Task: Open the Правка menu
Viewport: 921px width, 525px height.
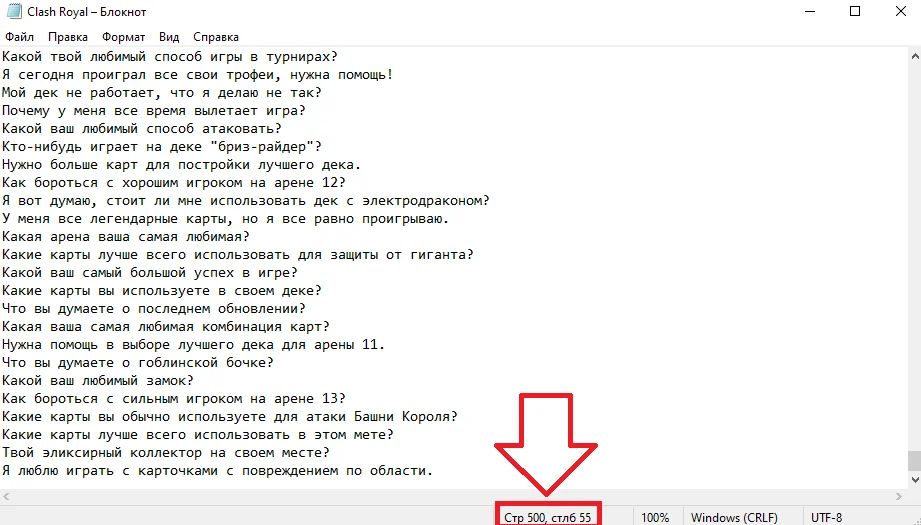Action: (68, 37)
